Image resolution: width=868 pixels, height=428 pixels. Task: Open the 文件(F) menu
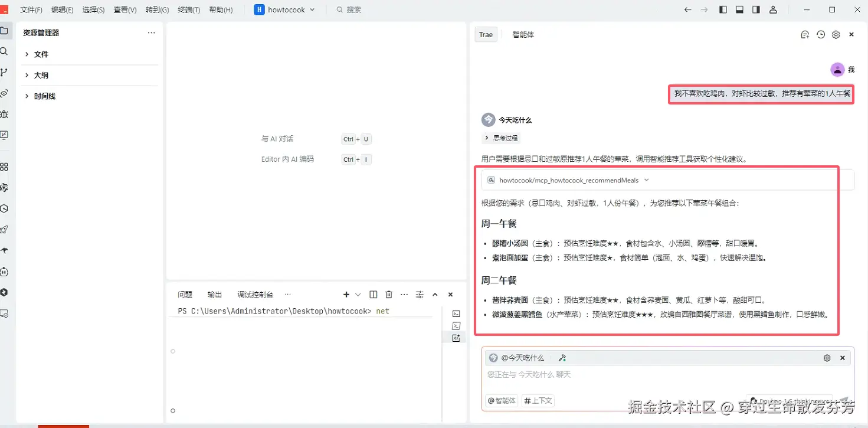[x=31, y=10]
